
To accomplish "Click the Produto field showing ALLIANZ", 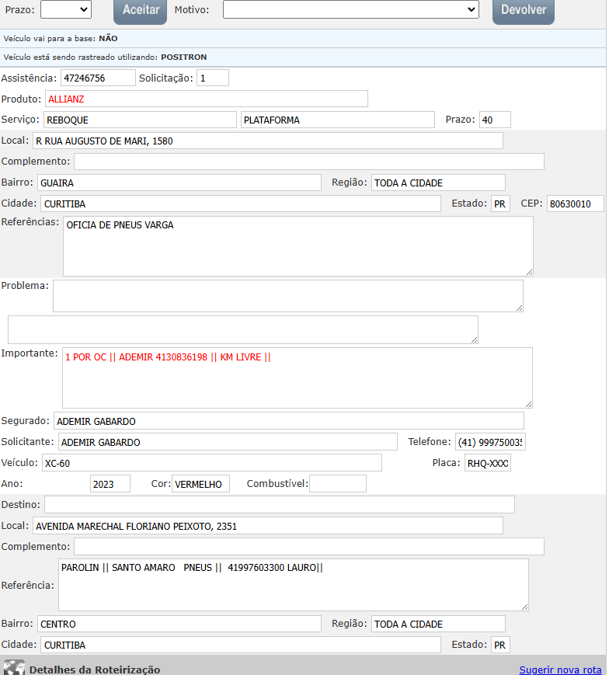I will pyautogui.click(x=206, y=99).
